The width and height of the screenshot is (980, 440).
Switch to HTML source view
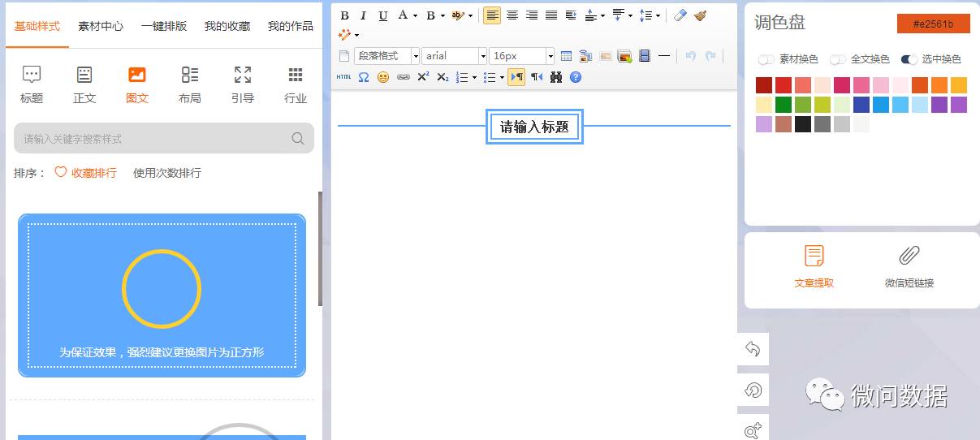pyautogui.click(x=343, y=77)
